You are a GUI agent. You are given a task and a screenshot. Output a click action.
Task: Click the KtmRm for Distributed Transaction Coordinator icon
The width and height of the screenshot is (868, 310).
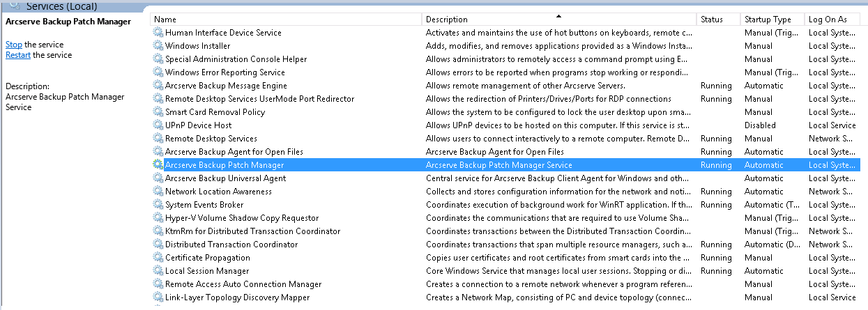coord(158,231)
